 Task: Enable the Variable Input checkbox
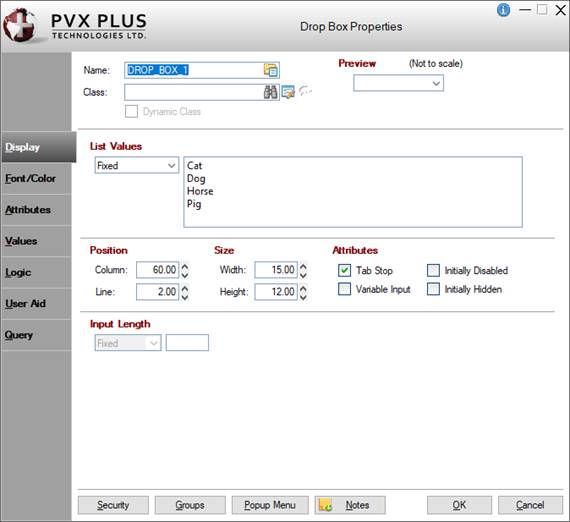click(344, 289)
